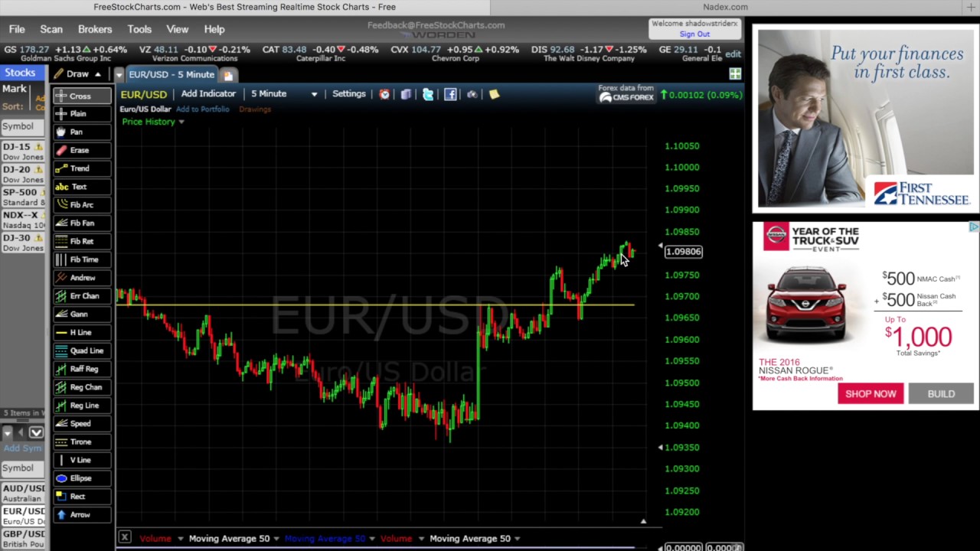This screenshot has height=551, width=980.
Task: Open chart Settings
Action: pos(349,93)
